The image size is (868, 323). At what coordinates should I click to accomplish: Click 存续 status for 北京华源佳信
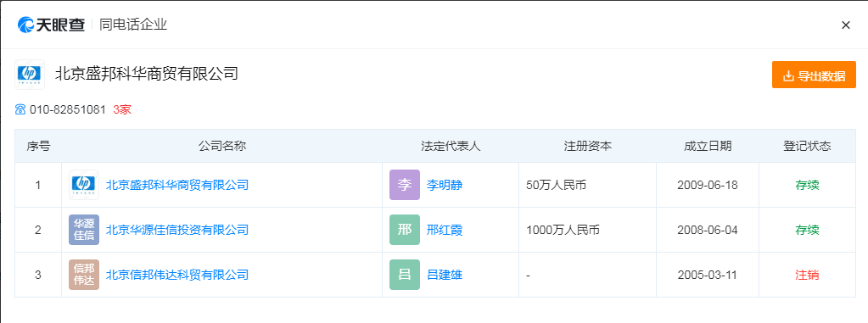807,230
